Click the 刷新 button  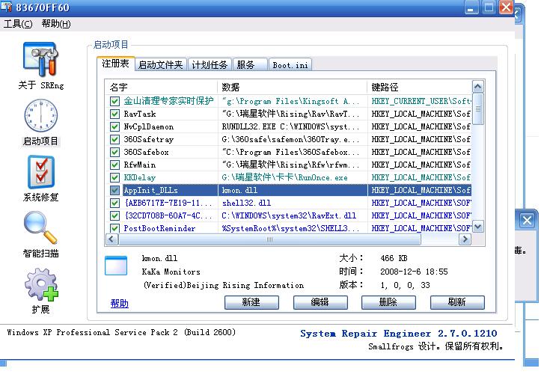pos(456,302)
